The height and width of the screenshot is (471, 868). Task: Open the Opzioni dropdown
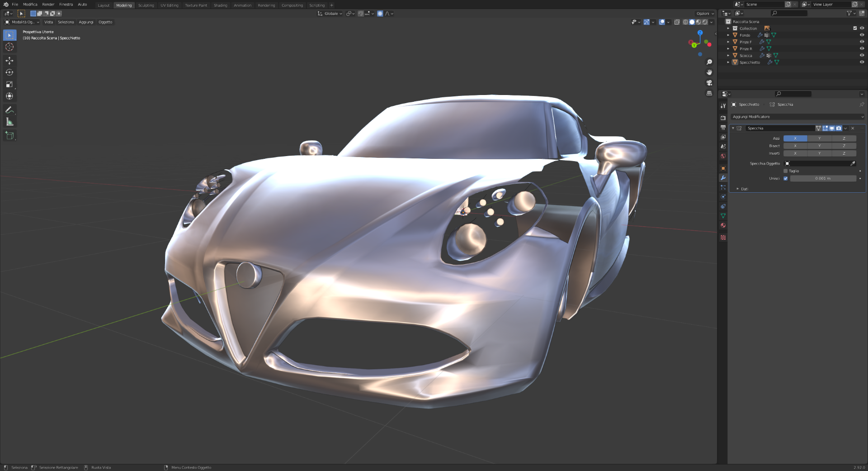[705, 14]
